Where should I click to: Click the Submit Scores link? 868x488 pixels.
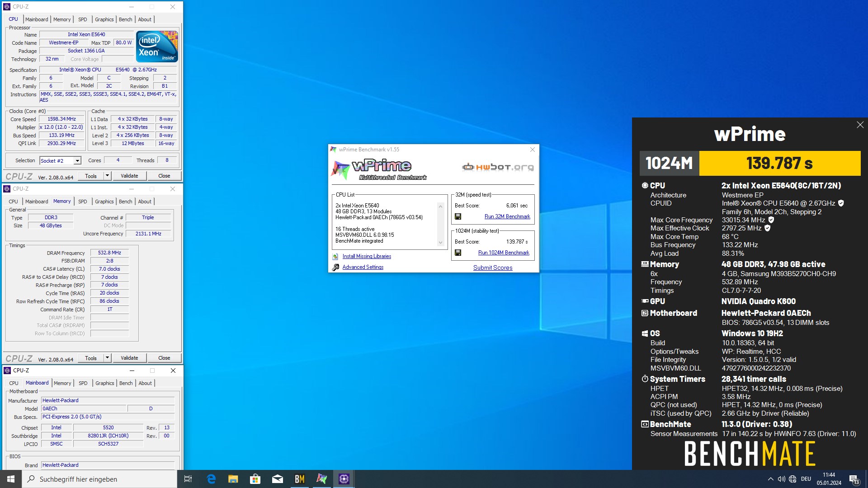coord(493,267)
